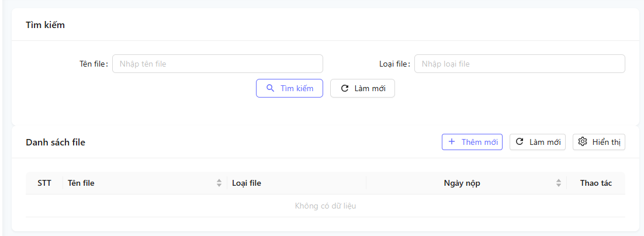Select the Loại file column header
Screen dimensions: 644x236
[247, 183]
